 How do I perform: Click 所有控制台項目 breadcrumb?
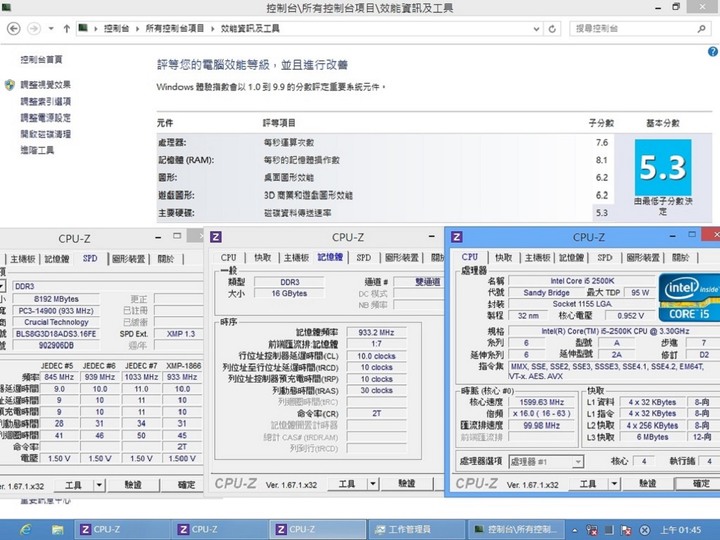pyautogui.click(x=174, y=28)
